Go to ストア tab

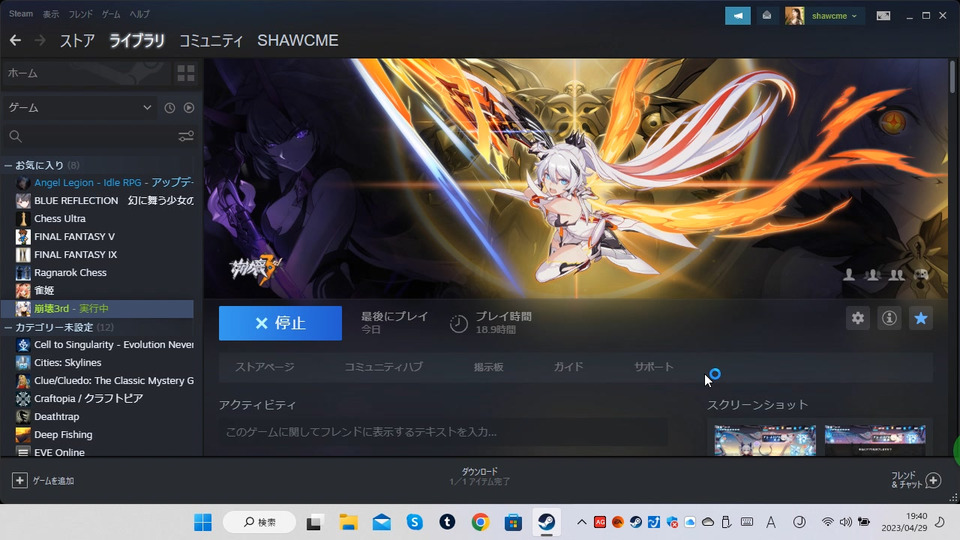tap(77, 40)
